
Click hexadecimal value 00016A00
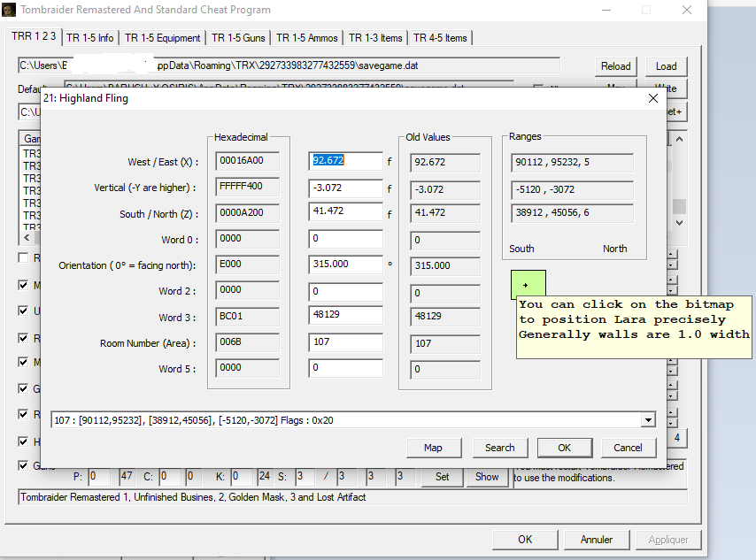(x=247, y=161)
